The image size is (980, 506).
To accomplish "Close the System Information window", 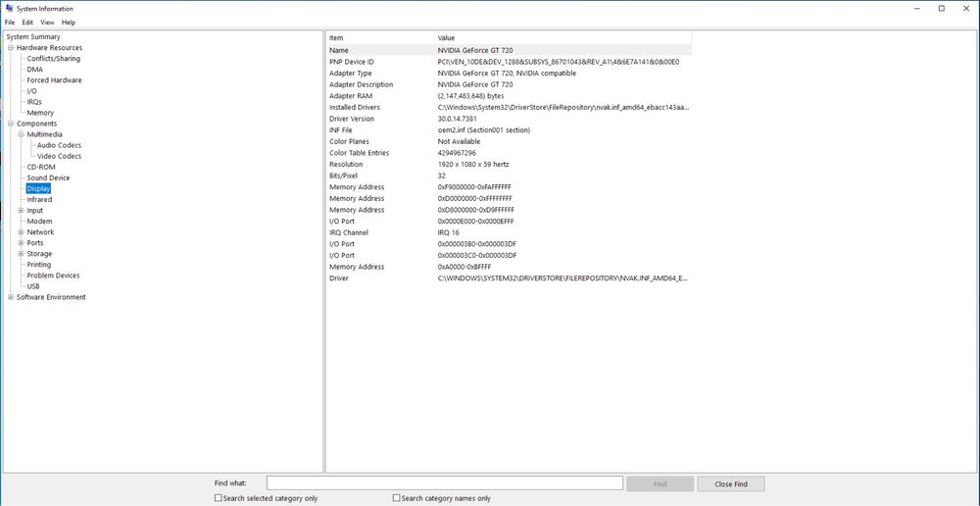I will click(965, 8).
